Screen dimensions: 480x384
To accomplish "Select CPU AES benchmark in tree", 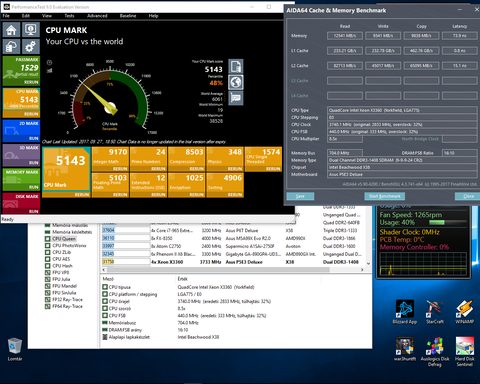I will point(58,259).
